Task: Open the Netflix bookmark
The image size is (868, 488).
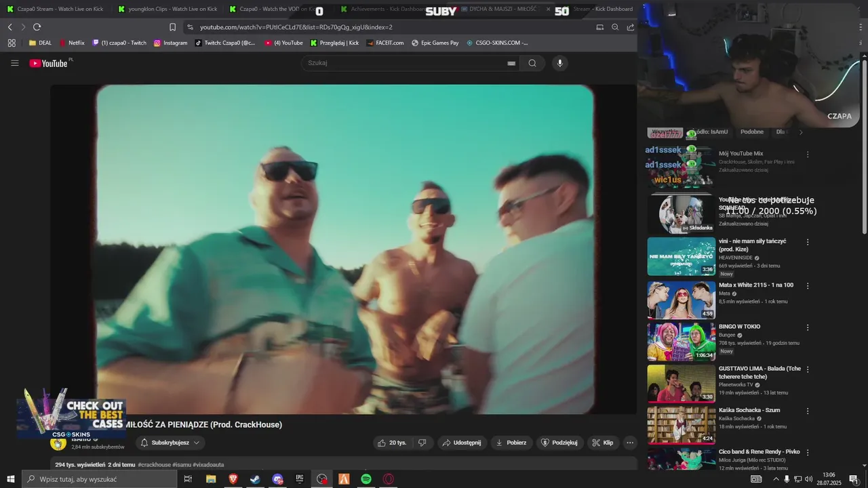Action: [72, 43]
